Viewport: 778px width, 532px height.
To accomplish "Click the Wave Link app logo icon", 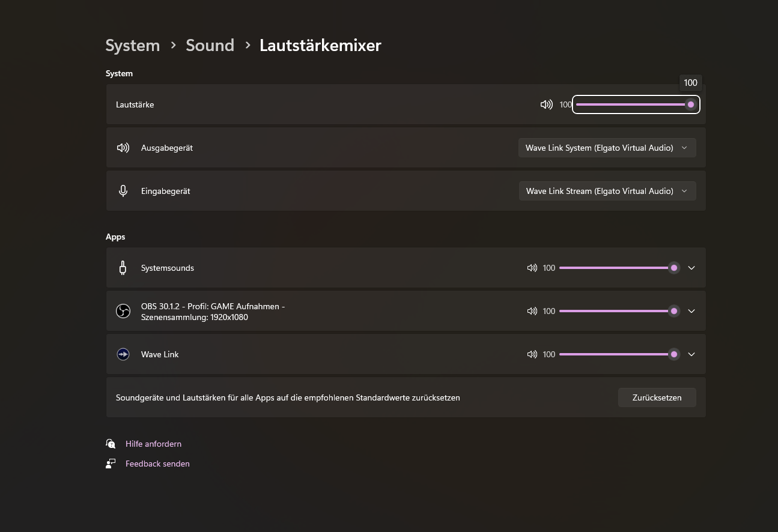I will (123, 354).
